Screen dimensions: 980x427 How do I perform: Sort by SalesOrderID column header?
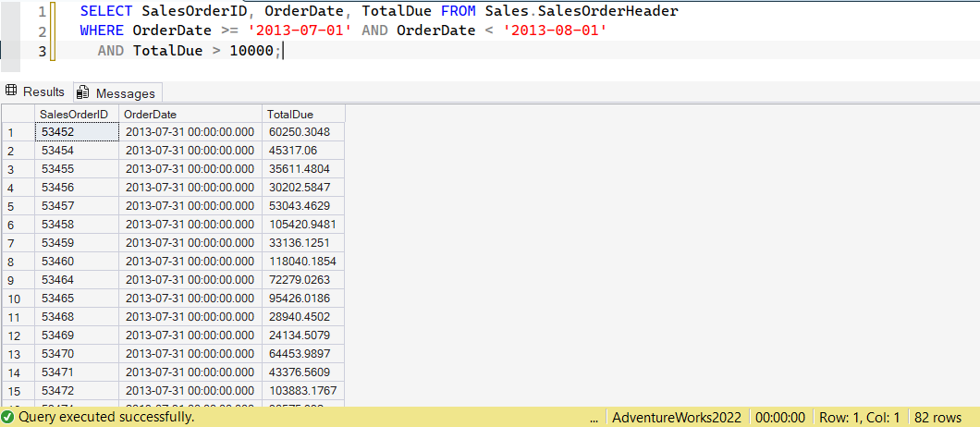coord(77,115)
